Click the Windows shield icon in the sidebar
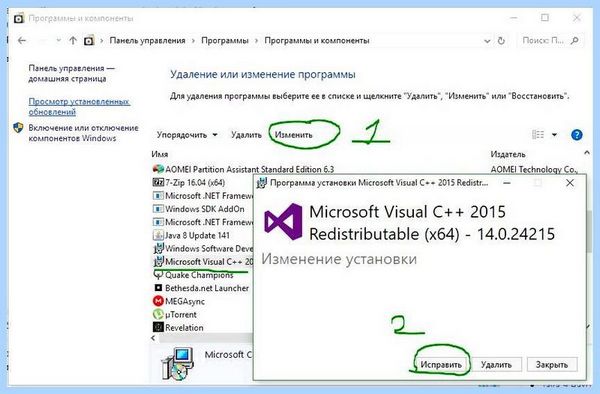Screen dimensions: 600x394 (x=18, y=128)
